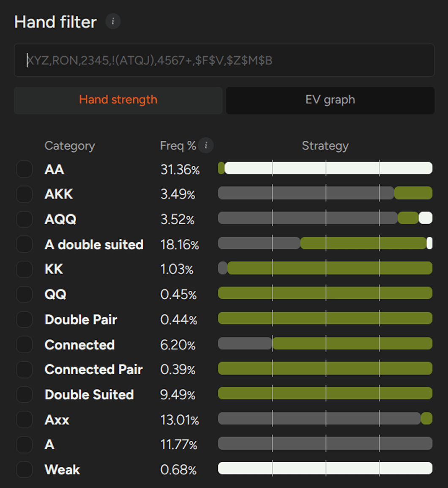Check the Connected Pair checkbox
448x488 pixels.
tap(24, 369)
